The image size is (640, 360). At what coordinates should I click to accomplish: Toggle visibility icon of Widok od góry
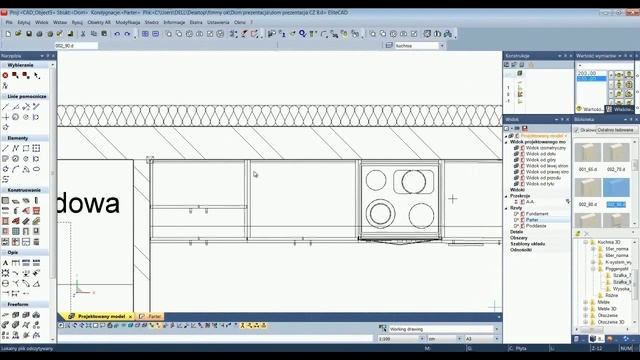[516, 160]
